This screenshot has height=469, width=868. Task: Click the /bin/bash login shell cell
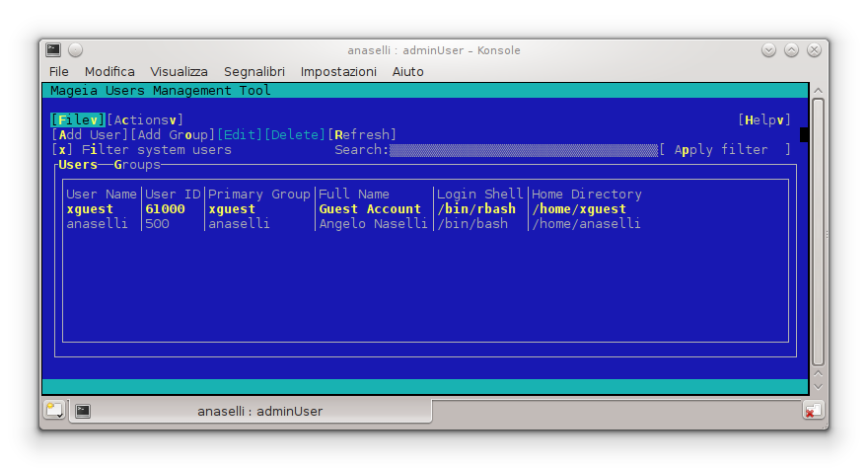click(472, 224)
